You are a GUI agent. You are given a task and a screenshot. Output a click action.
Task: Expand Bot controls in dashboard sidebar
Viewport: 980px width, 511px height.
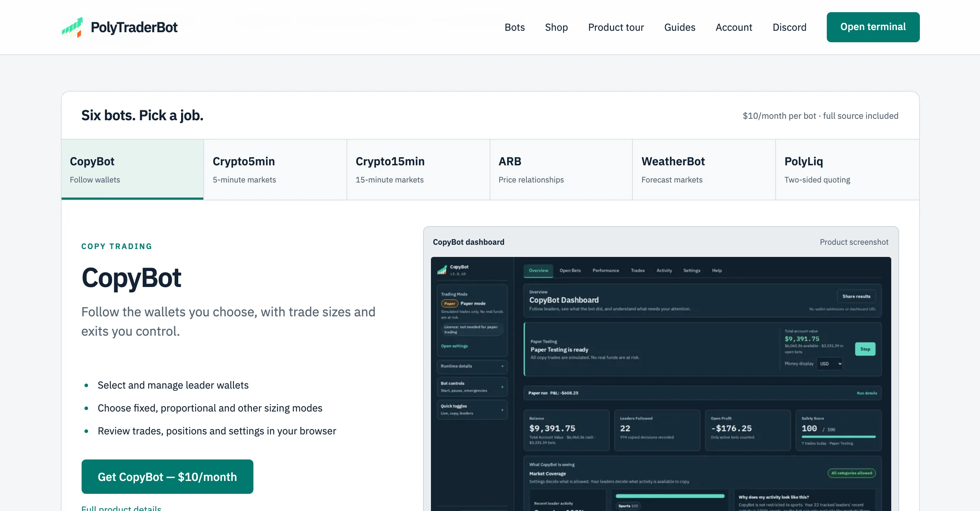click(472, 387)
